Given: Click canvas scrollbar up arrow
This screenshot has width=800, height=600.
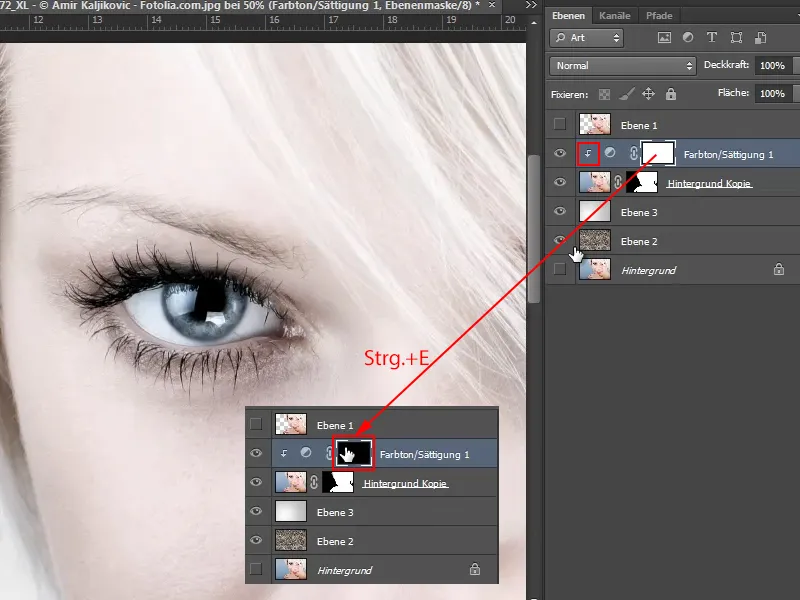Looking at the screenshot, I should coord(534,23).
